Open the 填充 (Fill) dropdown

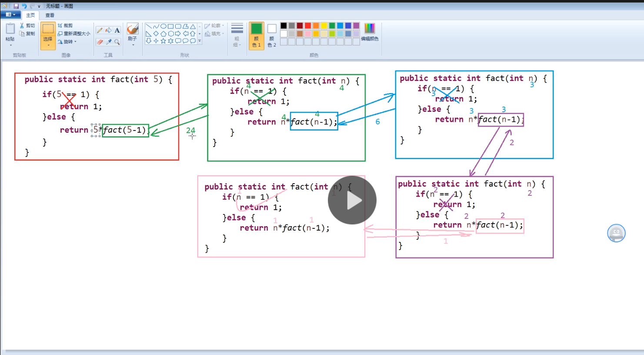(x=214, y=33)
